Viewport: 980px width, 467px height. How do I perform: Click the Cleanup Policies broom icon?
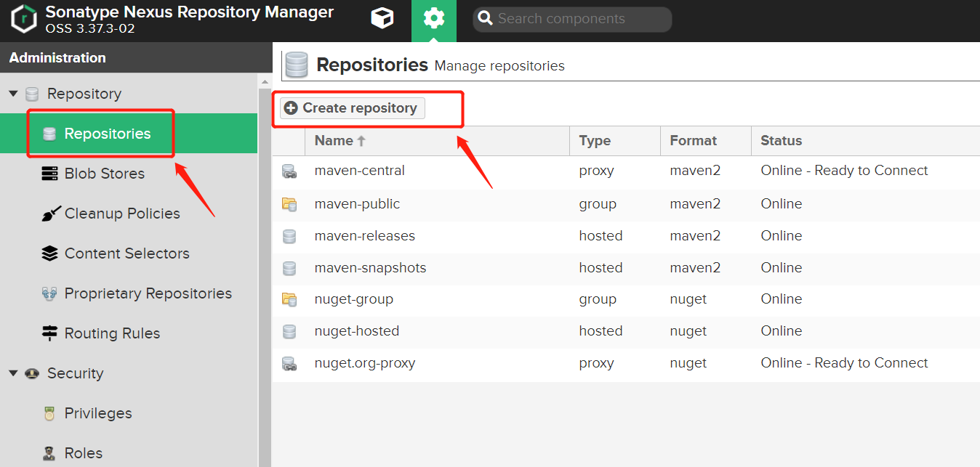point(49,214)
